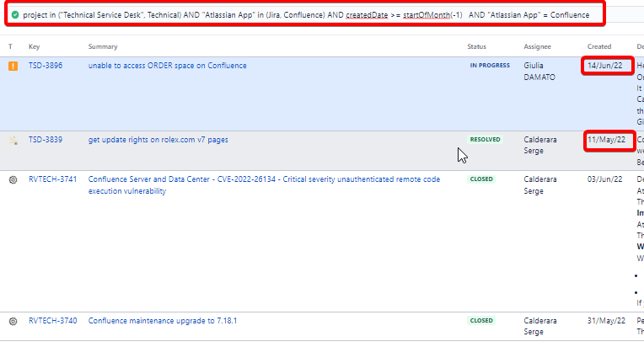The height and width of the screenshot is (347, 644).
Task: Click assignee Calderara Serge on RVTECH-3741 row
Action: (540, 185)
